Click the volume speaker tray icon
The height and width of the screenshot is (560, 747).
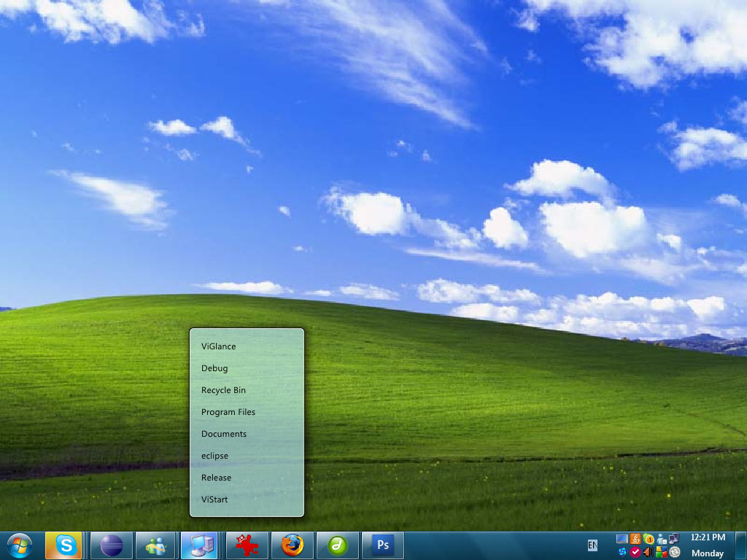pyautogui.click(x=648, y=552)
